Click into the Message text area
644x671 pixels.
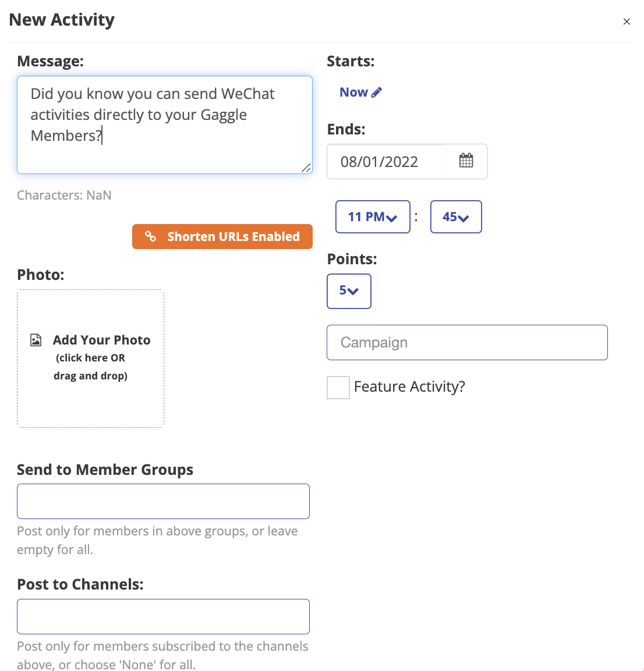(165, 125)
